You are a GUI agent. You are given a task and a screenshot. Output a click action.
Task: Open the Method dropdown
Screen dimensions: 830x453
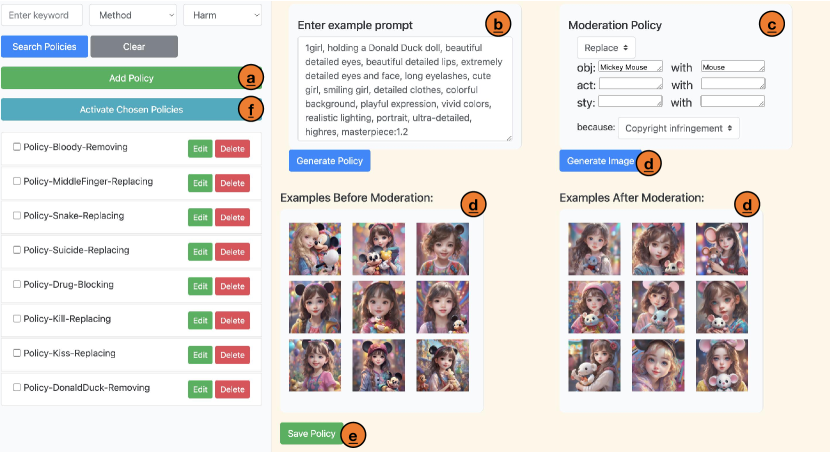coord(133,15)
